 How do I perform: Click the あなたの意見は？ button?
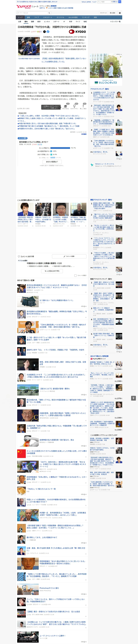coord(52,162)
